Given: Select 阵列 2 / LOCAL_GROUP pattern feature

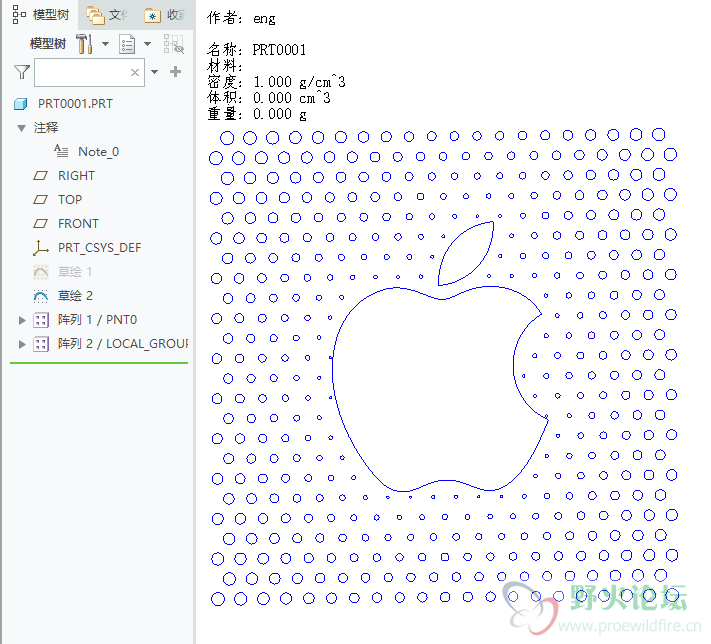Looking at the screenshot, I should tap(123, 344).
